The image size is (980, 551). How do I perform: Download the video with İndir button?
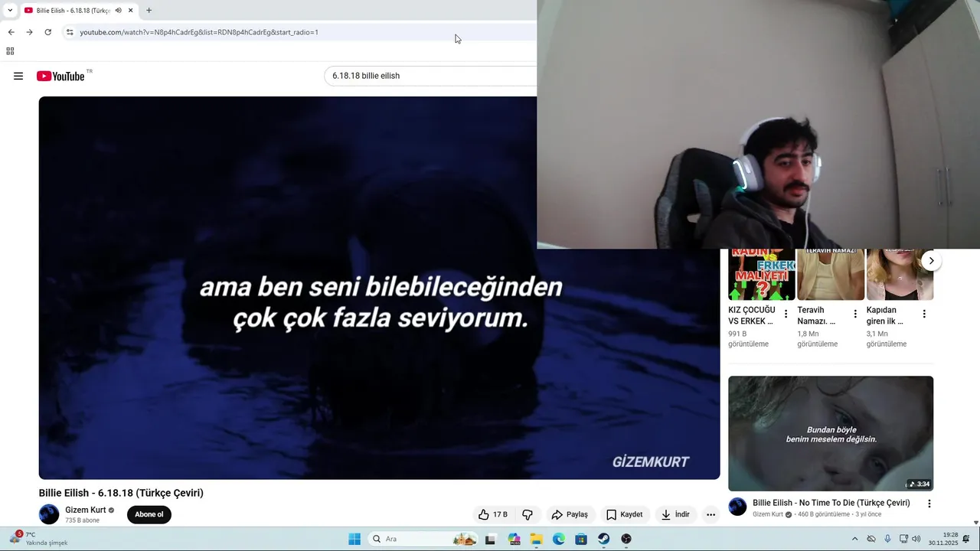(675, 514)
